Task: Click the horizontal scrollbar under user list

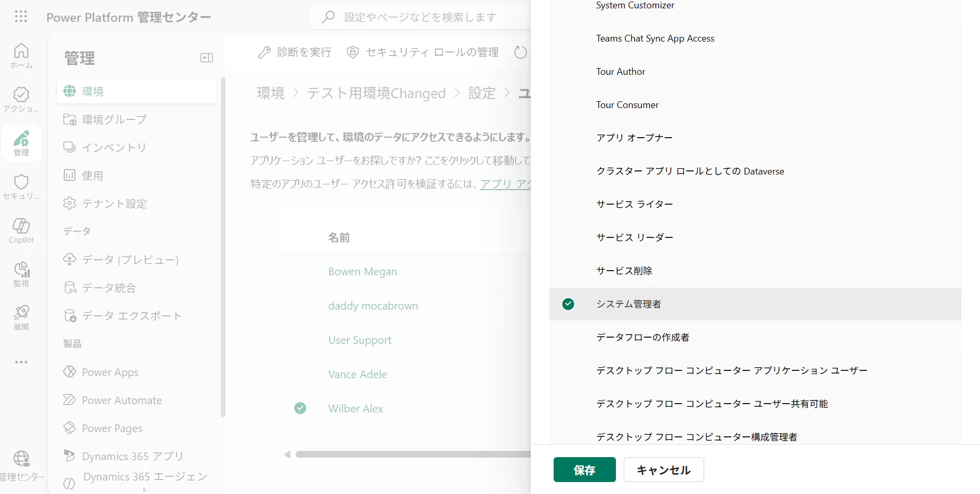Action: 413,455
